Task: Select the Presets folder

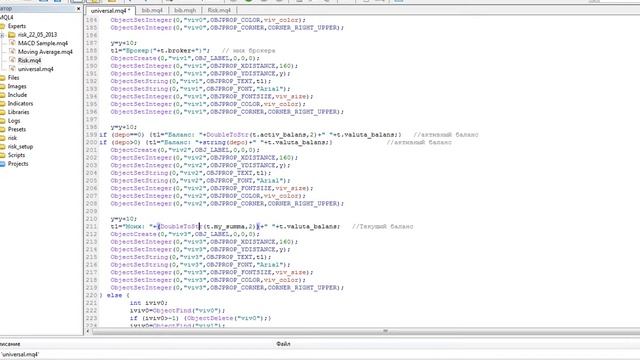Action: [x=17, y=129]
